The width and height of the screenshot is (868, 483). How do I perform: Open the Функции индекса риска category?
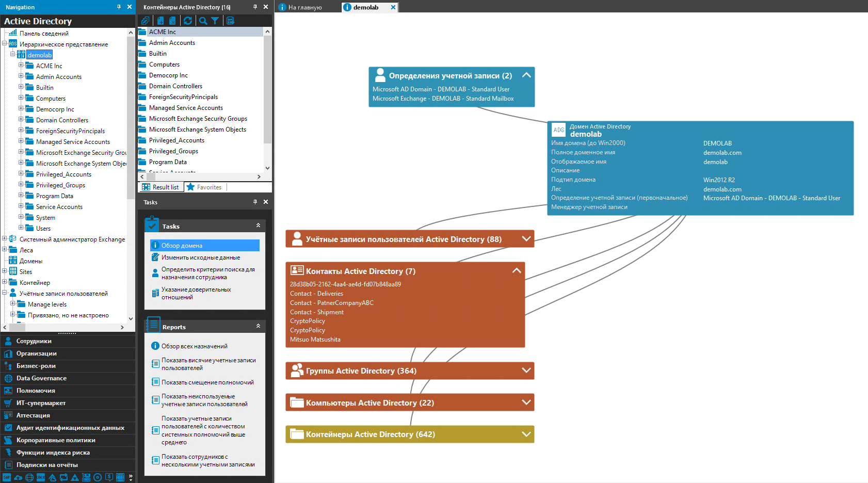pos(68,453)
